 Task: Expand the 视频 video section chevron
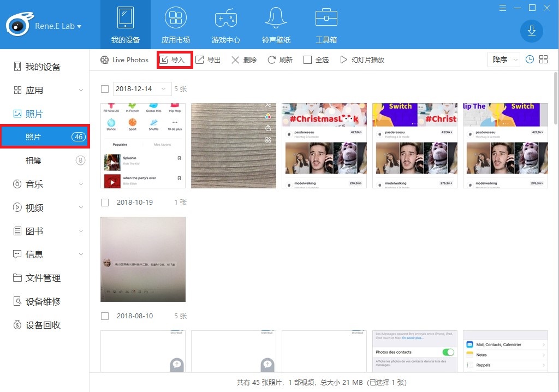click(x=81, y=207)
